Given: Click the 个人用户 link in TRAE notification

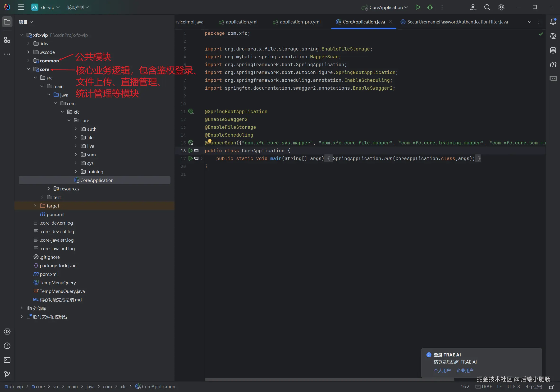Looking at the screenshot, I should point(442,370).
